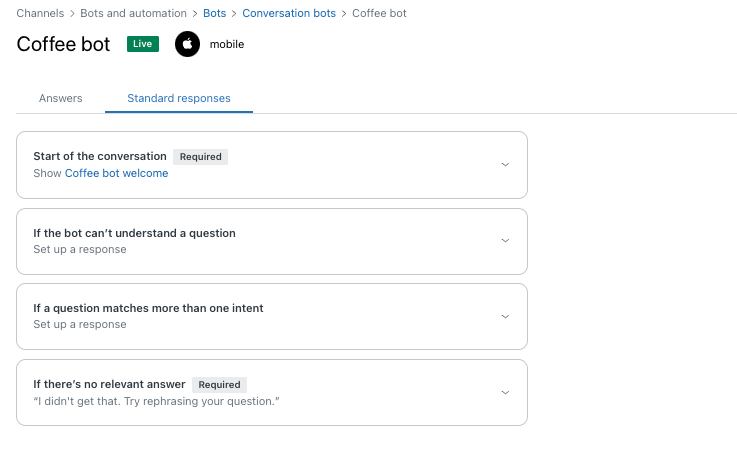Image resolution: width=737 pixels, height=450 pixels.
Task: Select the Standard responses tab
Action: click(179, 98)
